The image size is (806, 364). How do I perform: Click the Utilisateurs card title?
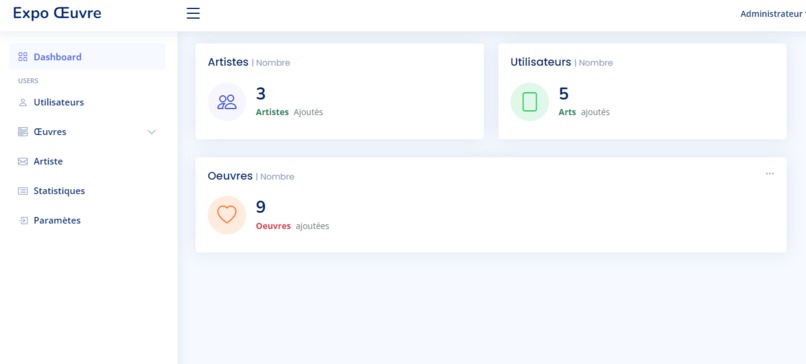pyautogui.click(x=540, y=62)
